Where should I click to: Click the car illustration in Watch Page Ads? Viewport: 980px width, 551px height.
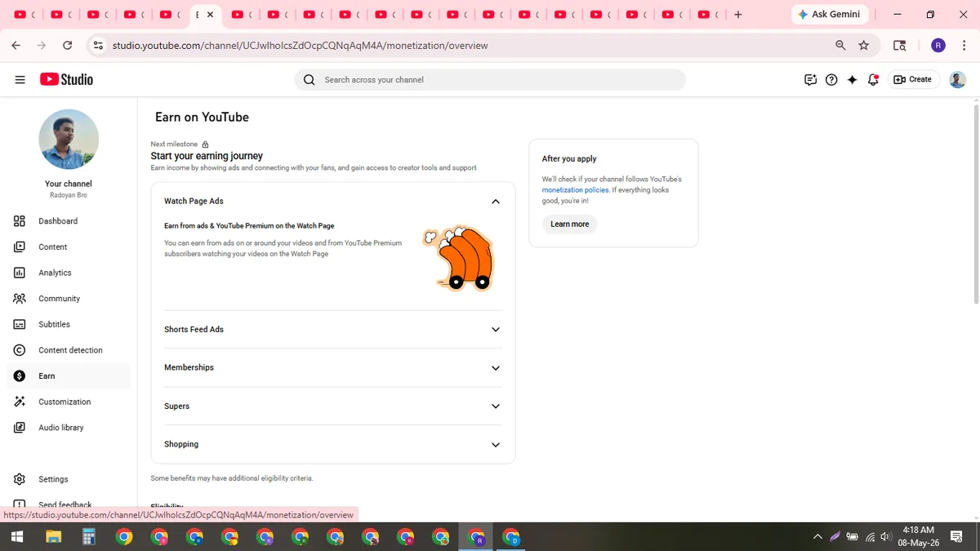click(x=458, y=258)
